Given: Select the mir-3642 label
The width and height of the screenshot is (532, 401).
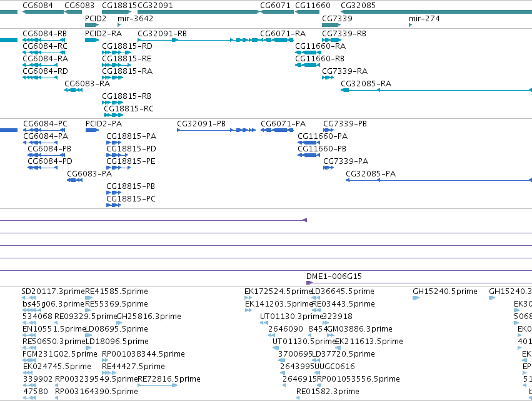Looking at the screenshot, I should (x=135, y=18).
